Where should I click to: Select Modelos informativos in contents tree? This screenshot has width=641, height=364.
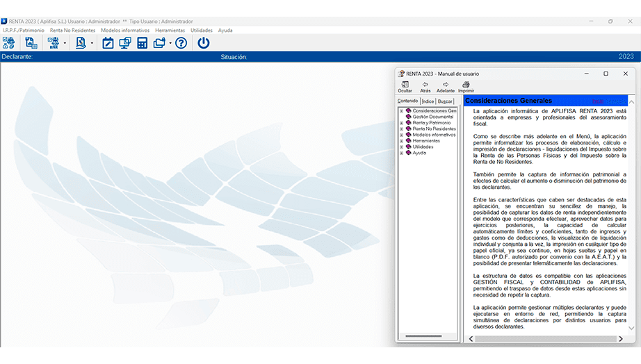[x=434, y=135]
